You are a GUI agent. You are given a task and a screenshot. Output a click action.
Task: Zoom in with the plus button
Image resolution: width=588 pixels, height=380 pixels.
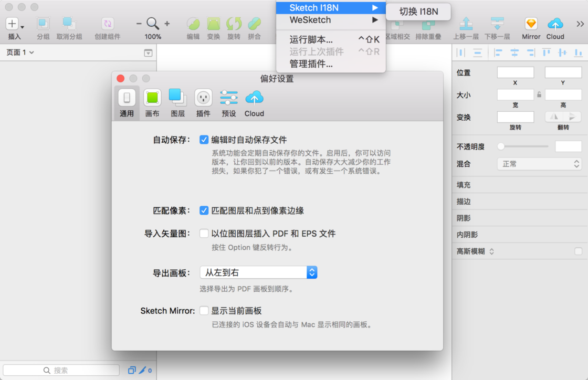click(x=167, y=24)
